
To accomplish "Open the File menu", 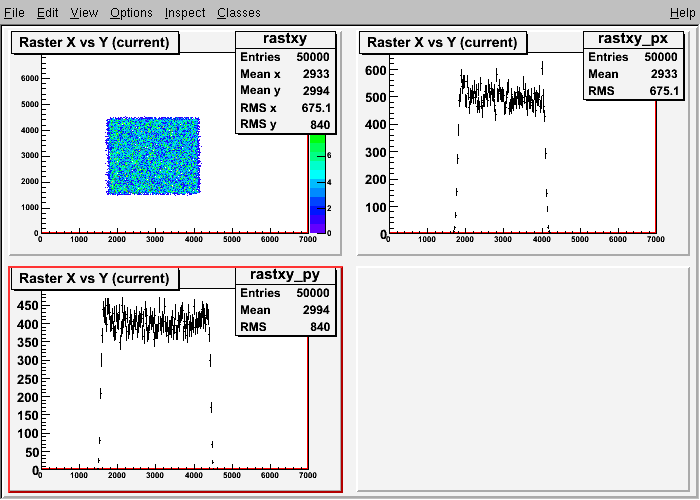I will coord(14,12).
